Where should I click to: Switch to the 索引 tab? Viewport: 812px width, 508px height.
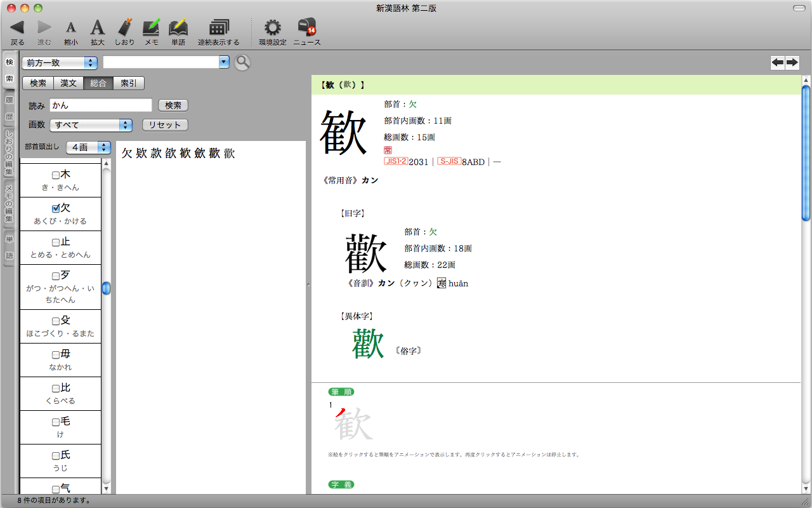click(x=129, y=83)
